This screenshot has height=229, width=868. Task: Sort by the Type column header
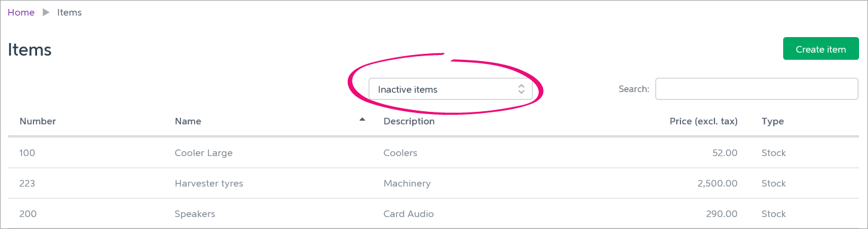[x=772, y=121]
